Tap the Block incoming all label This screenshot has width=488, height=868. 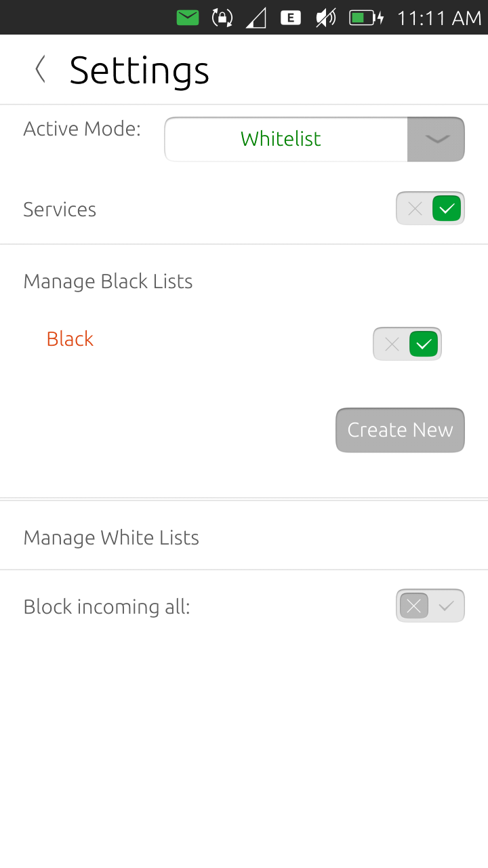click(106, 607)
